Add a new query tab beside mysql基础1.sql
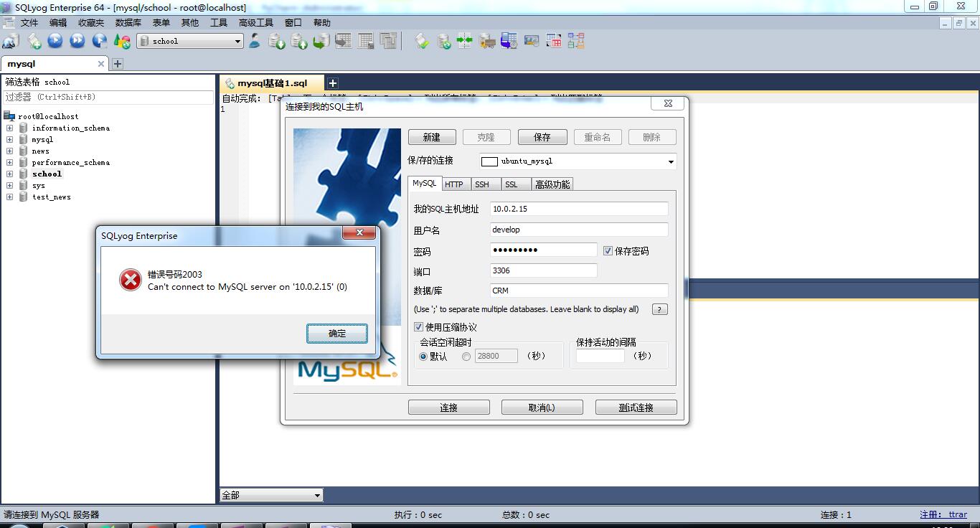Image resolution: width=980 pixels, height=528 pixels. click(333, 83)
